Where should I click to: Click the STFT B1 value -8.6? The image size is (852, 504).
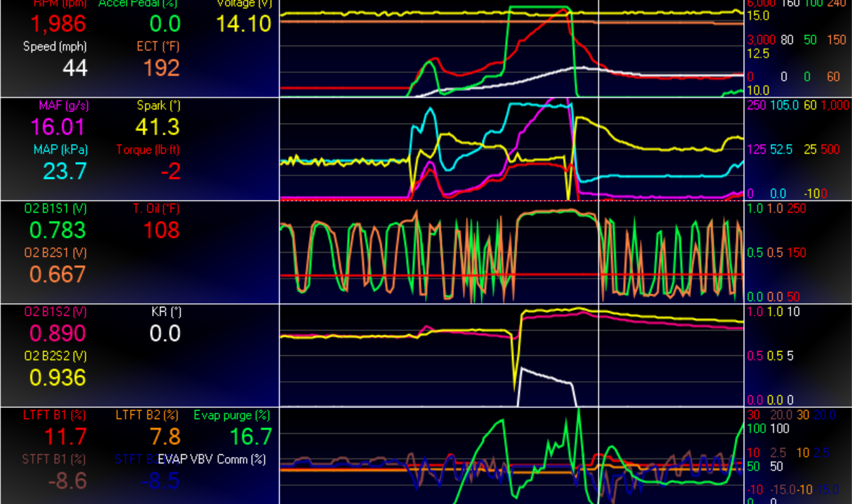pyautogui.click(x=67, y=481)
